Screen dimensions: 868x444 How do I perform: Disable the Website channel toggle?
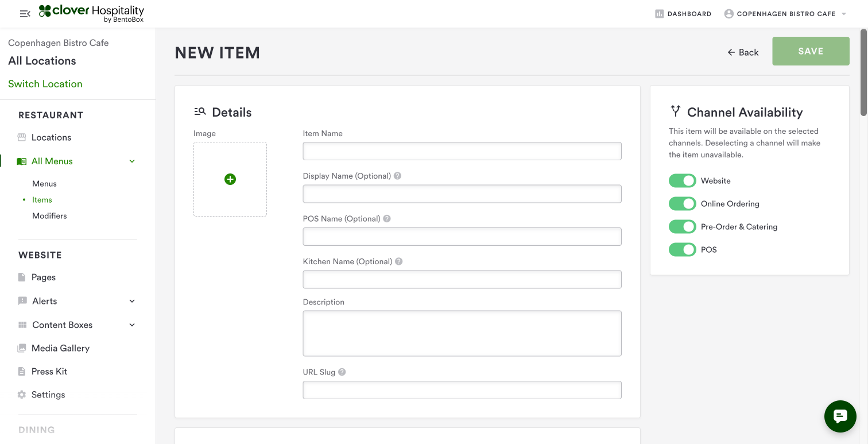682,181
